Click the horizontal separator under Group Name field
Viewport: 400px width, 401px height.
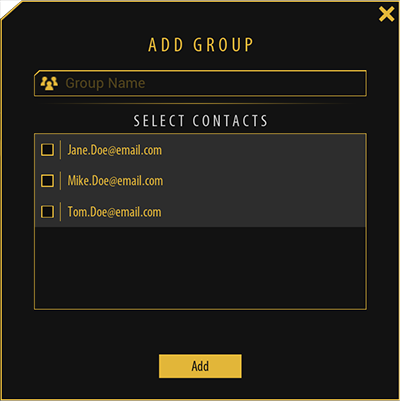pos(200,104)
